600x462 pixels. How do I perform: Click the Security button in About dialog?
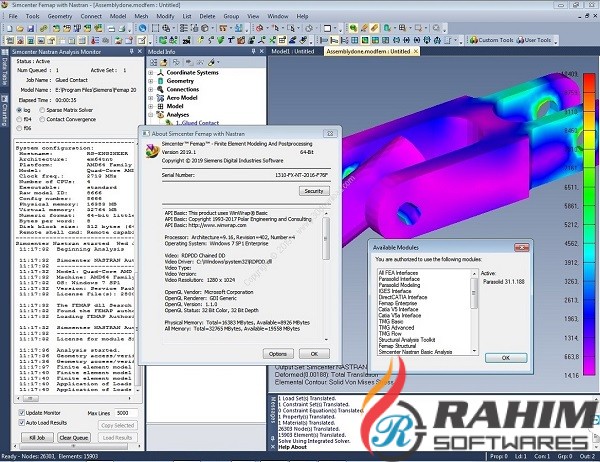point(314,190)
